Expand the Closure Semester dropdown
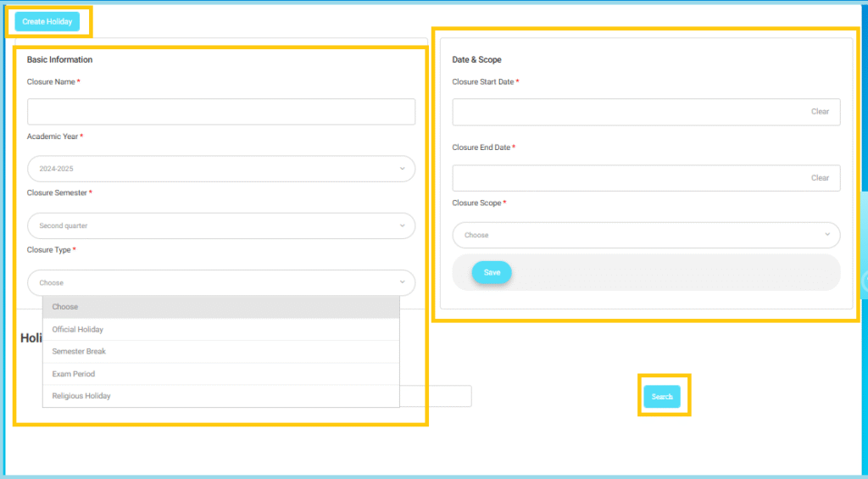Viewport: 868px width, 479px height. (220, 226)
